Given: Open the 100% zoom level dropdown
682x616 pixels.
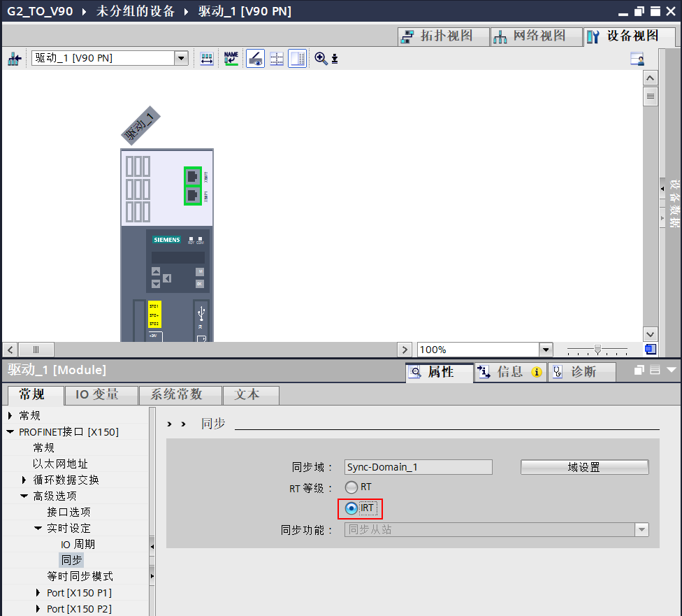Looking at the screenshot, I should tap(546, 349).
